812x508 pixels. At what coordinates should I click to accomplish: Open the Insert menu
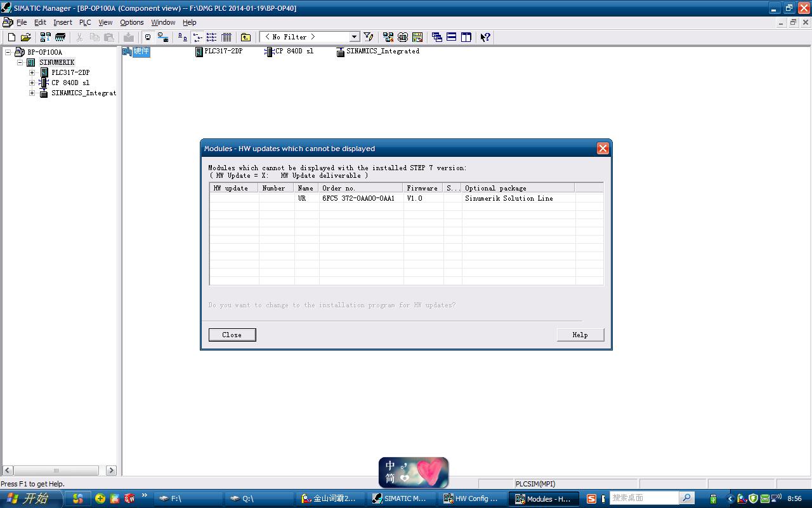[63, 22]
